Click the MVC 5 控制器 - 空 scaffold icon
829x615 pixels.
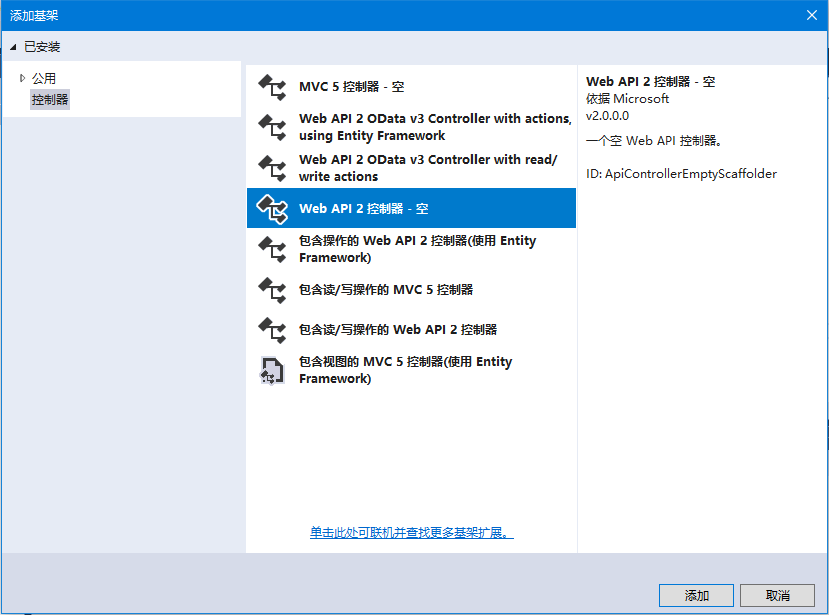tap(272, 87)
